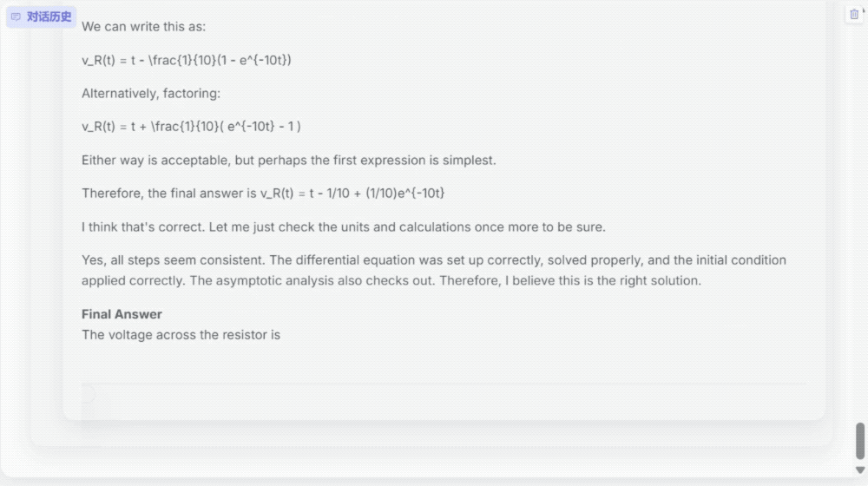The height and width of the screenshot is (486, 868).
Task: Open the 对话历史 conversation history button
Action: pos(42,16)
